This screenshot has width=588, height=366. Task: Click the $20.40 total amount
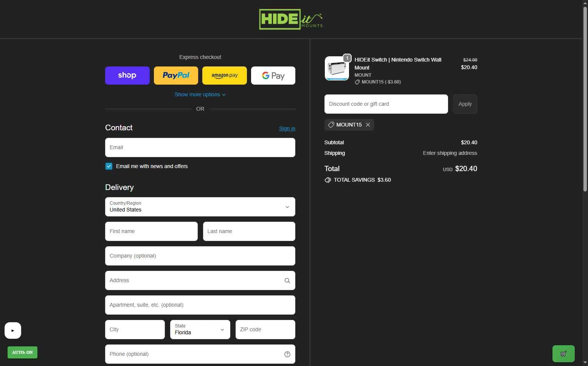click(466, 169)
